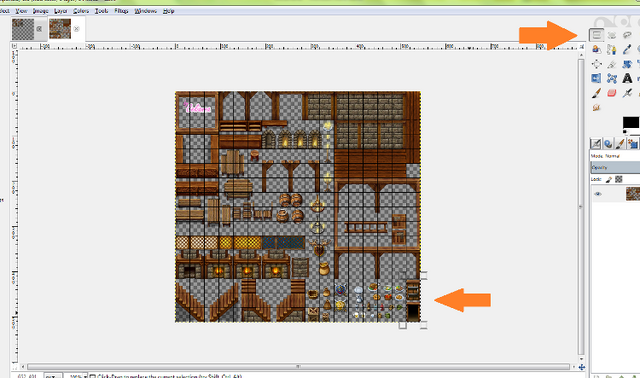Reset colors with the default colors icon
Image resolution: width=640 pixels, height=378 pixels.
(625, 132)
